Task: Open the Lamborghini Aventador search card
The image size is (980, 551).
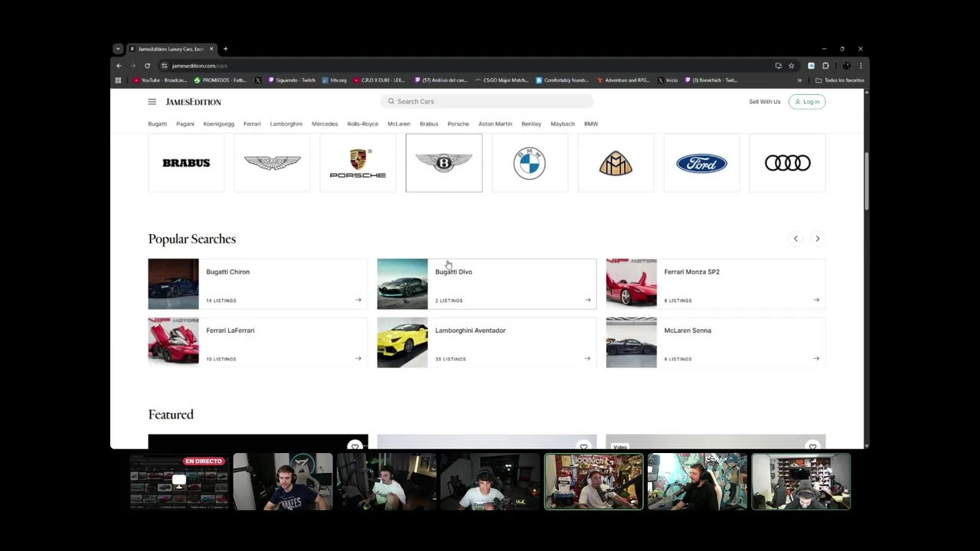Action: [x=487, y=343]
